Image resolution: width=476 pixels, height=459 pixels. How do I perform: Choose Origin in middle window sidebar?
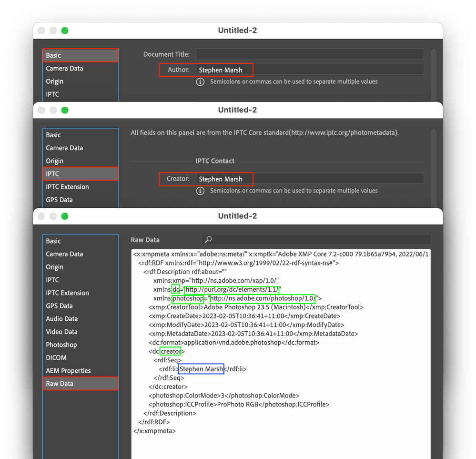[x=81, y=161]
